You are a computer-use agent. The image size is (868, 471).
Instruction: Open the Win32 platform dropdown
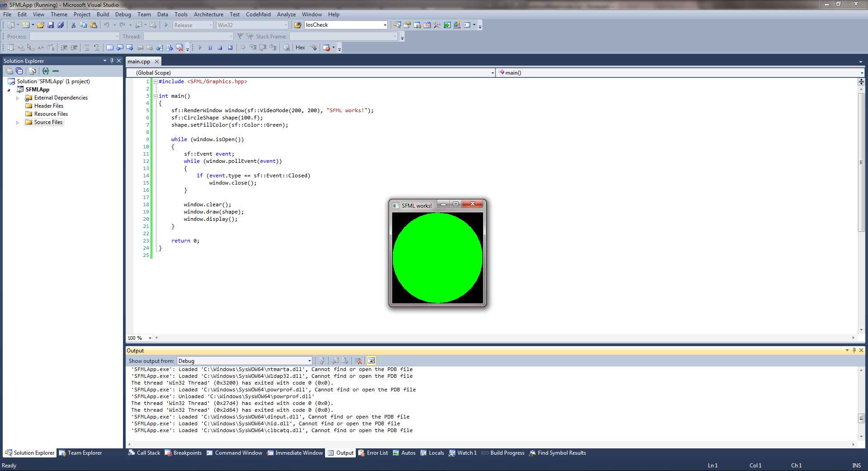(285, 25)
